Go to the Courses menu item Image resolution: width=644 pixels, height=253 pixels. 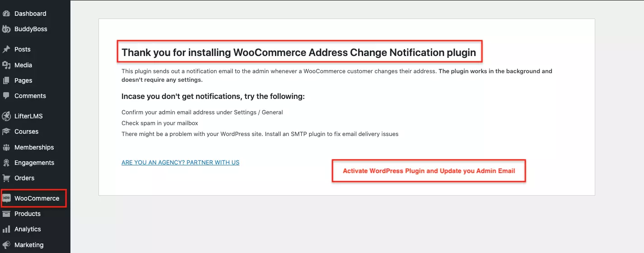(x=26, y=131)
